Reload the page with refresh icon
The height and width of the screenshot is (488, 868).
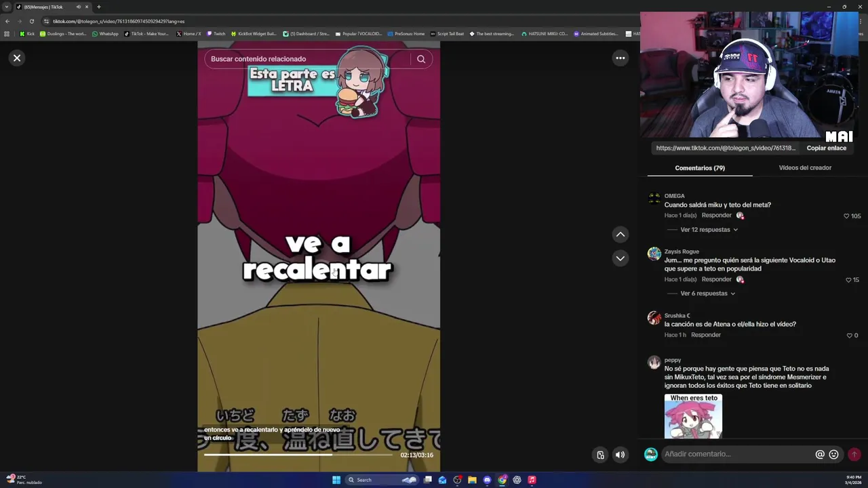[31, 21]
